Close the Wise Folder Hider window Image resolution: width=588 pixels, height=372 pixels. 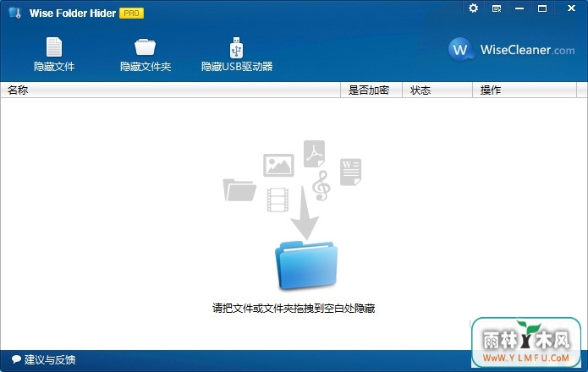click(x=571, y=8)
